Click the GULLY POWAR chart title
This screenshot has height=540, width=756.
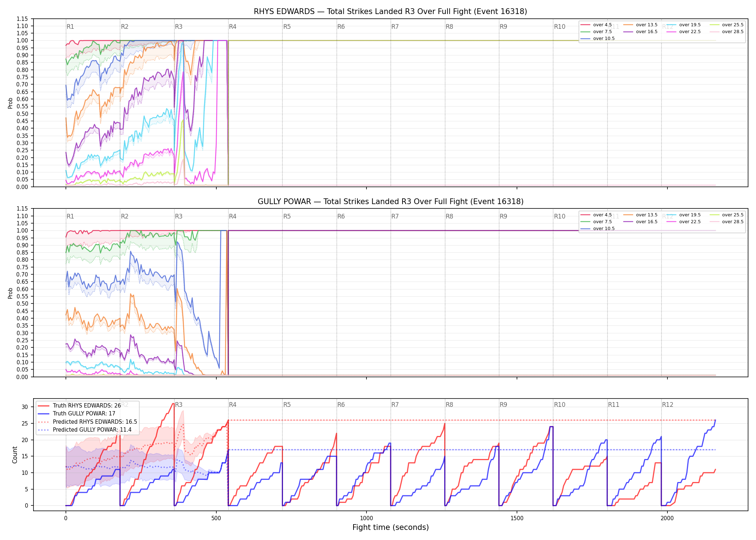coord(390,202)
